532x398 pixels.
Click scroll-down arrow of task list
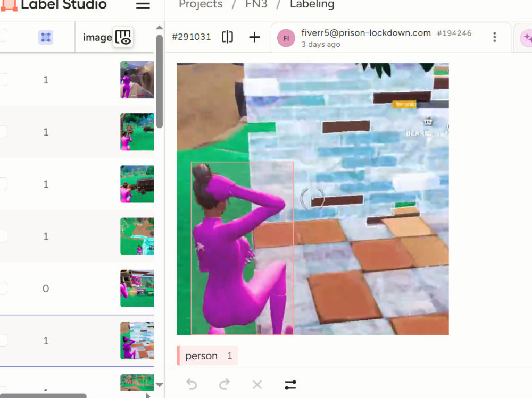point(160,385)
